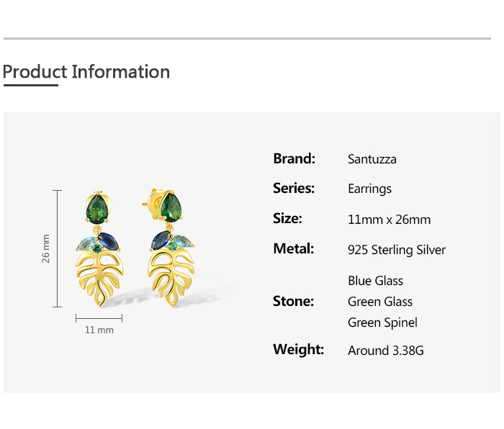Click the 925 Sterling Silver text
This screenshot has width=504, height=429.
click(396, 250)
